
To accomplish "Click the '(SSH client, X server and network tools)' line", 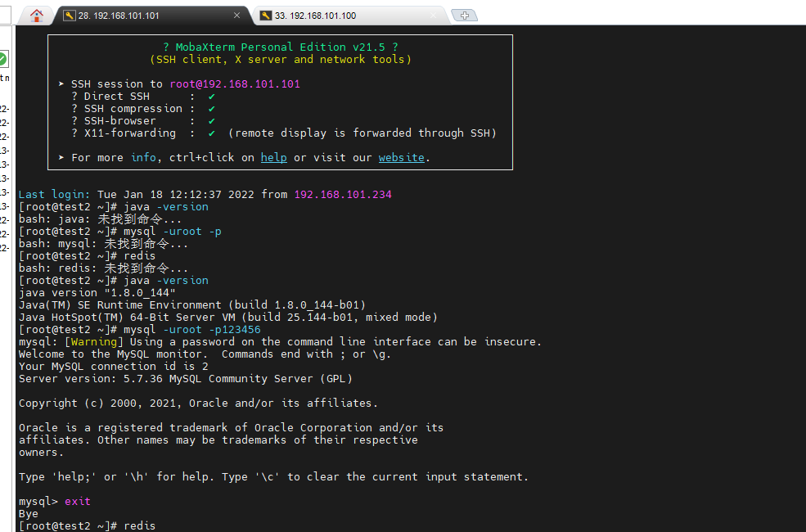I will (281, 59).
